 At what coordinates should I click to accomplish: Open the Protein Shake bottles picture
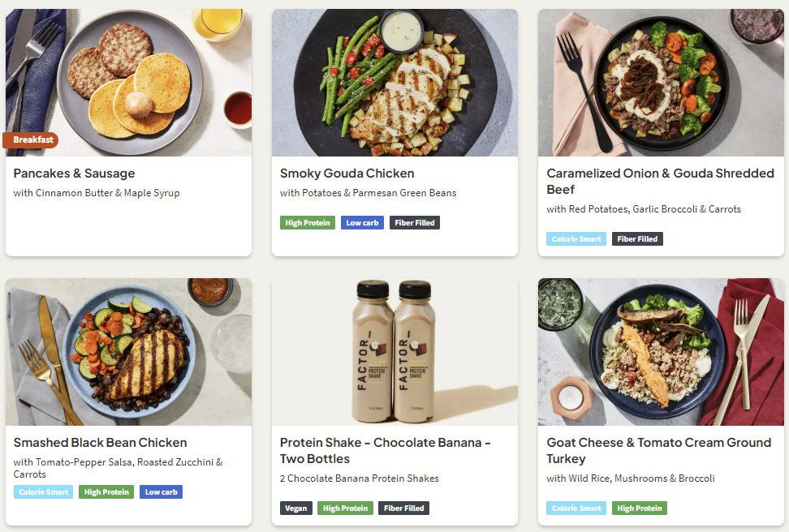(394, 351)
